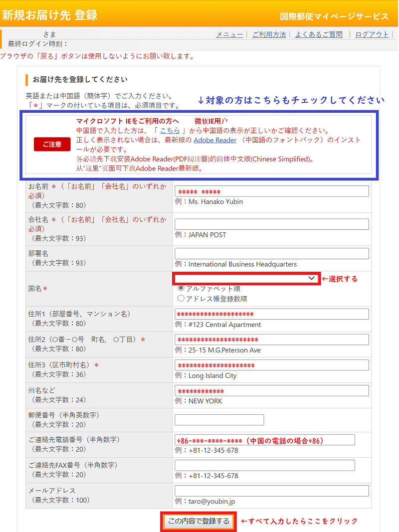399x532 pixels.
Task: Click the メールアドレス email field
Action: click(272, 491)
